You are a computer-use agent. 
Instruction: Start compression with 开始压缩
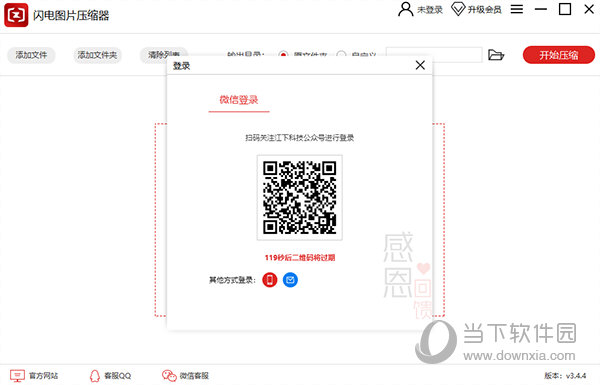click(559, 55)
